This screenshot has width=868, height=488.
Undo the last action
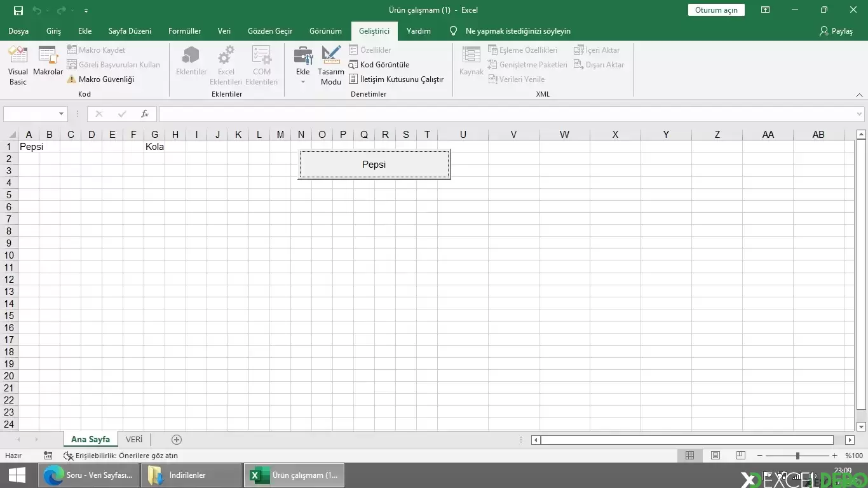[x=37, y=10]
